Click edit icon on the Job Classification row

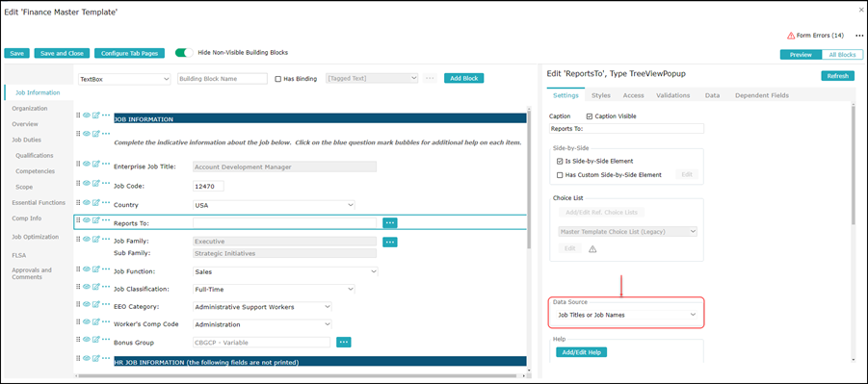[95, 286]
